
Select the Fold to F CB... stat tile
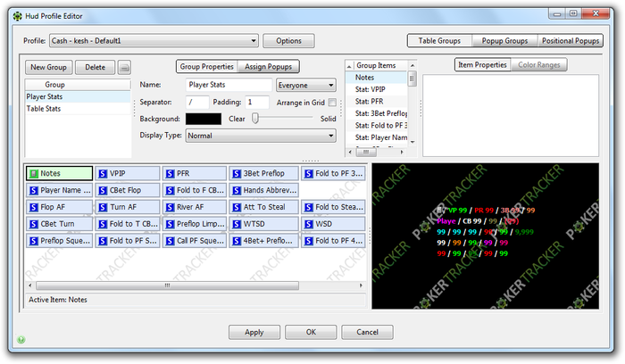[195, 190]
